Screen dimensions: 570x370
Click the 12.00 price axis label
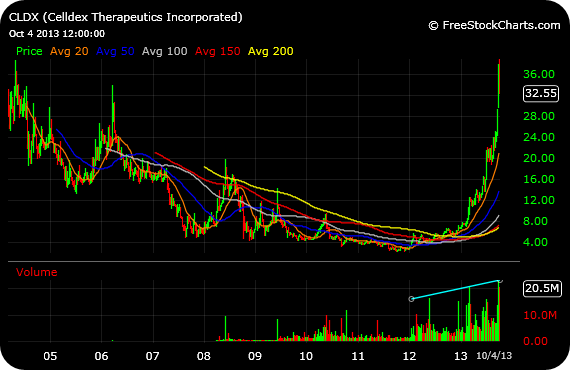[539, 200]
